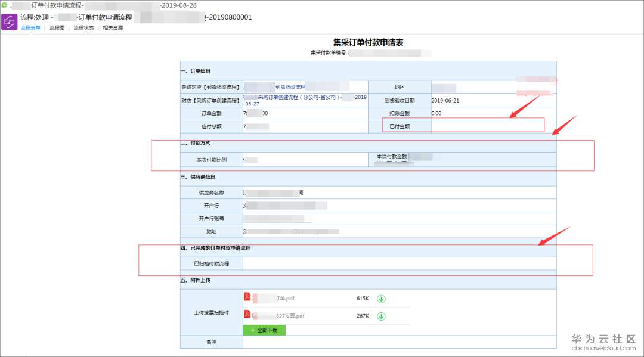Click the 扣除金额 value 0.00
Viewport: 644px width, 357px height.
(x=436, y=113)
